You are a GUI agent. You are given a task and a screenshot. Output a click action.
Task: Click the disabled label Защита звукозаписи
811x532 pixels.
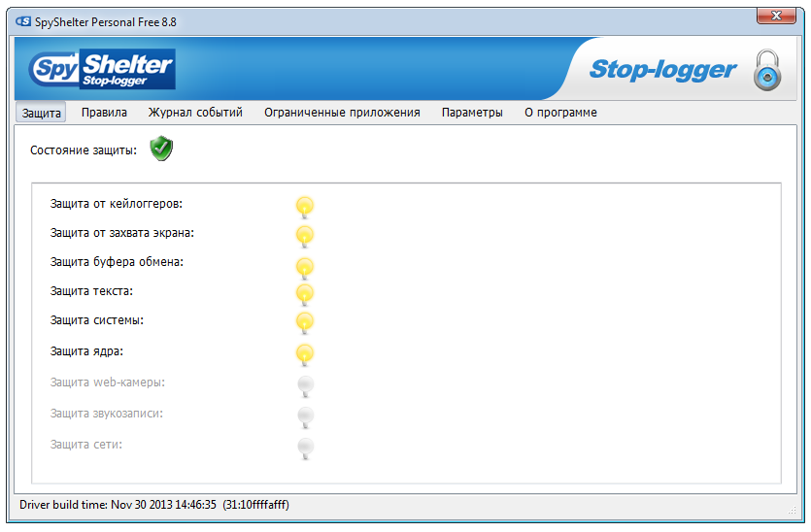pos(106,414)
